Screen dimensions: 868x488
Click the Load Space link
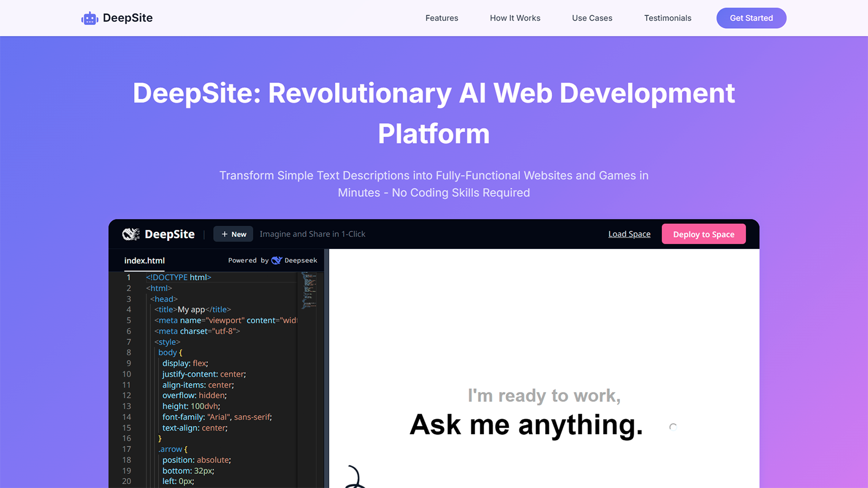point(629,234)
